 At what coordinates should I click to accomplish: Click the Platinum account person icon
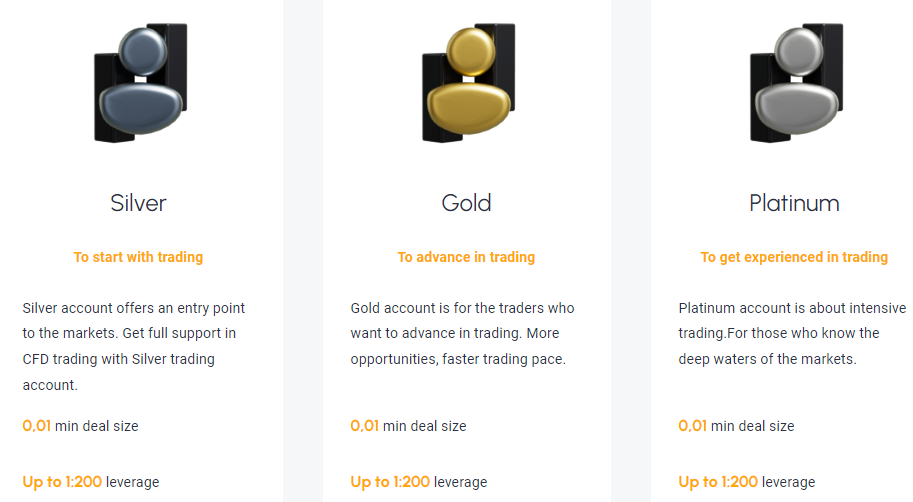coord(796,82)
